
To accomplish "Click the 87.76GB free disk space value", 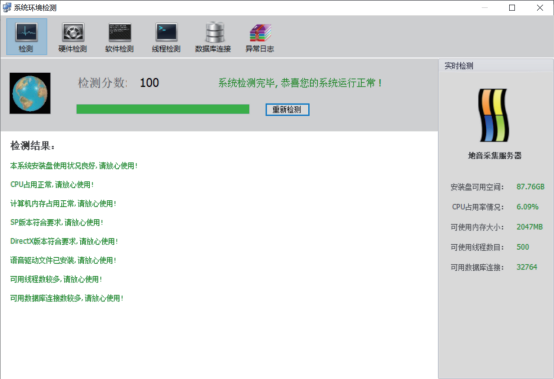I will pyautogui.click(x=530, y=186).
